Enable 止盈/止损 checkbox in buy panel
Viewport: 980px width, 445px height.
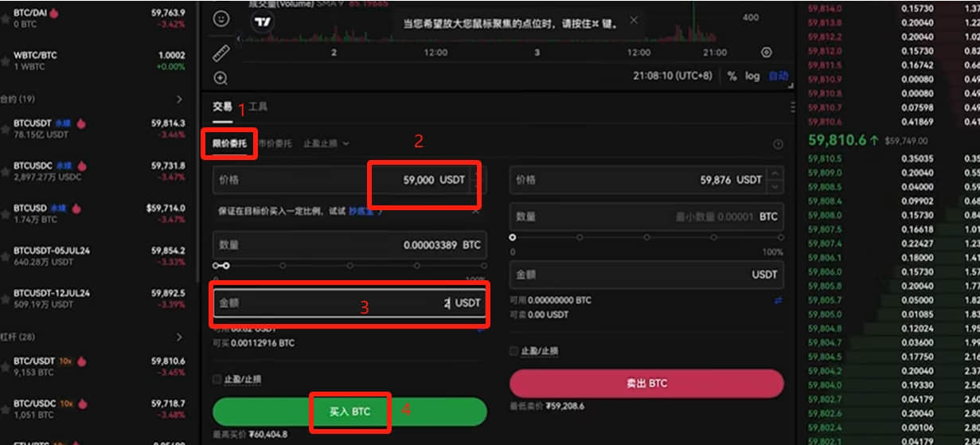tap(217, 379)
